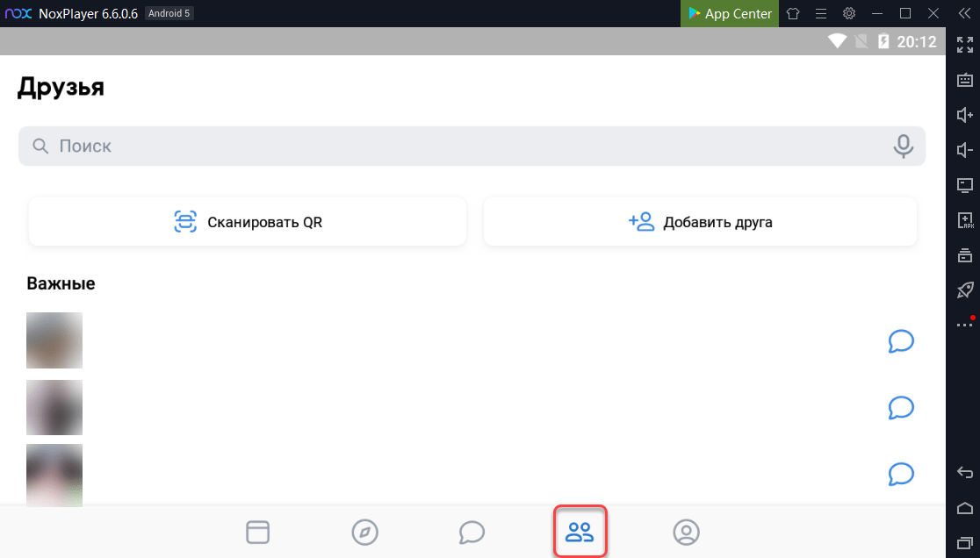Open NoxPlayer hamburger menu

point(821,13)
